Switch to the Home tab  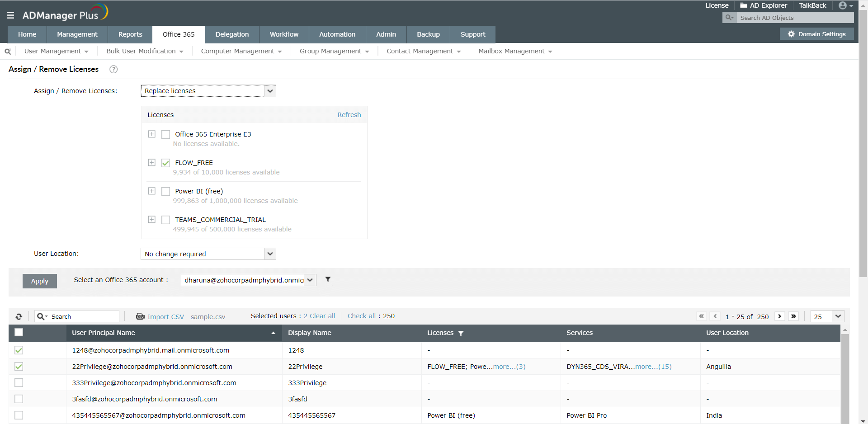click(x=27, y=34)
